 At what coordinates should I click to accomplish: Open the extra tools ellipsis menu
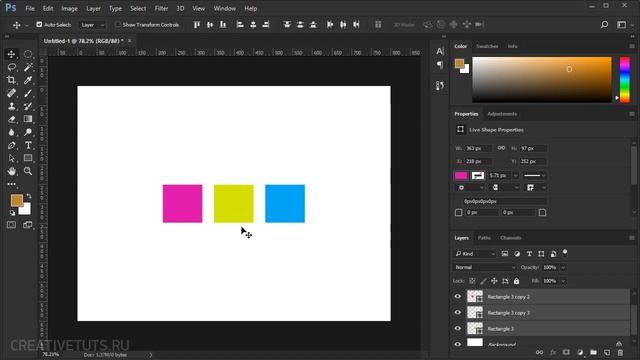click(11, 184)
